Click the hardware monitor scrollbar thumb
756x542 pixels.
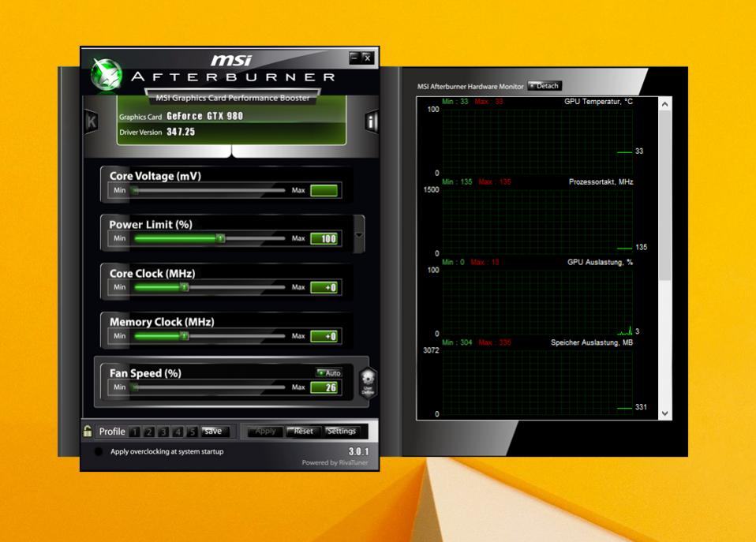(x=665, y=196)
